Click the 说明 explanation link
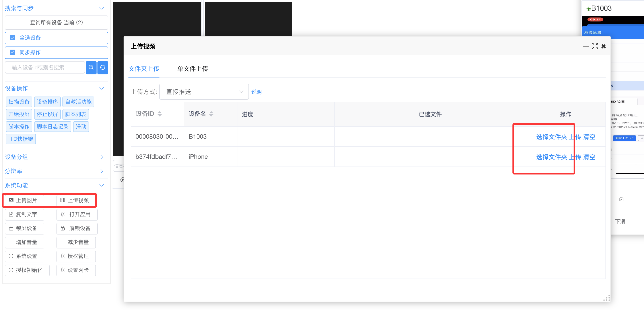644x310 pixels. pyautogui.click(x=256, y=92)
